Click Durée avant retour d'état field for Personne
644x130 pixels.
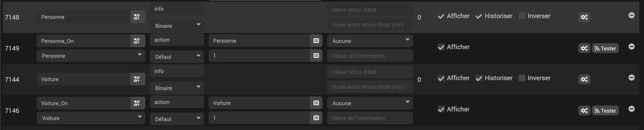[x=370, y=25]
